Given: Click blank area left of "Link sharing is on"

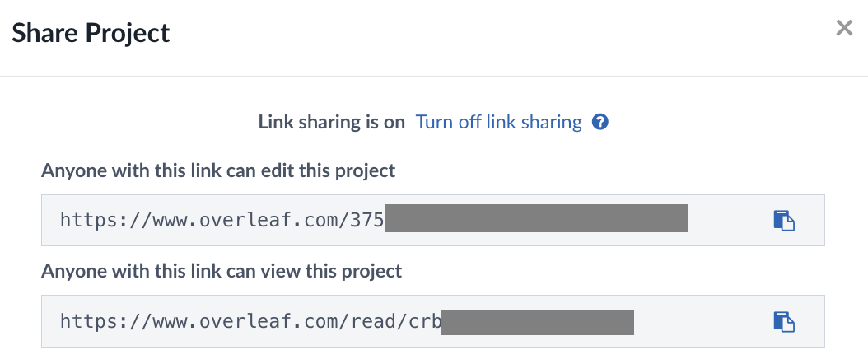Looking at the screenshot, I should tap(148, 123).
